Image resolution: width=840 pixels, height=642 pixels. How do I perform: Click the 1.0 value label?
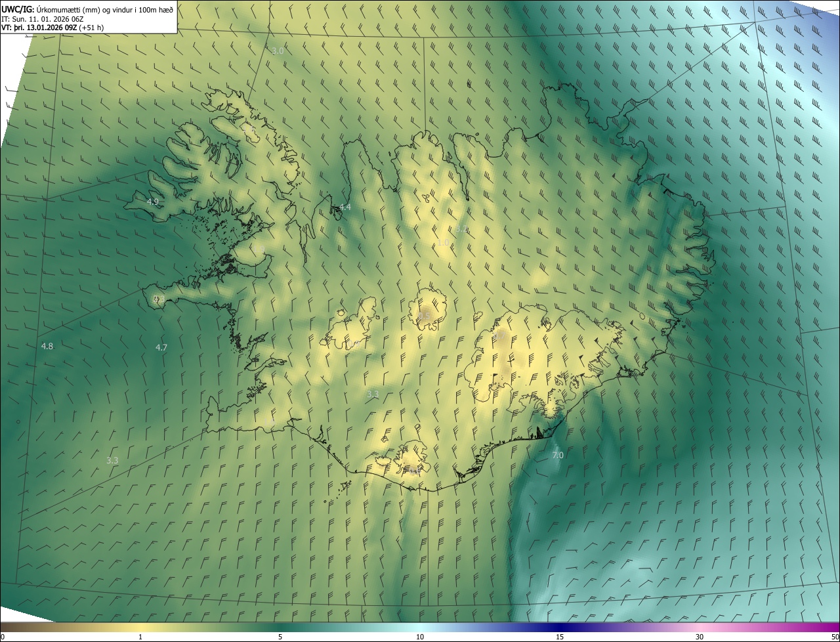444,242
